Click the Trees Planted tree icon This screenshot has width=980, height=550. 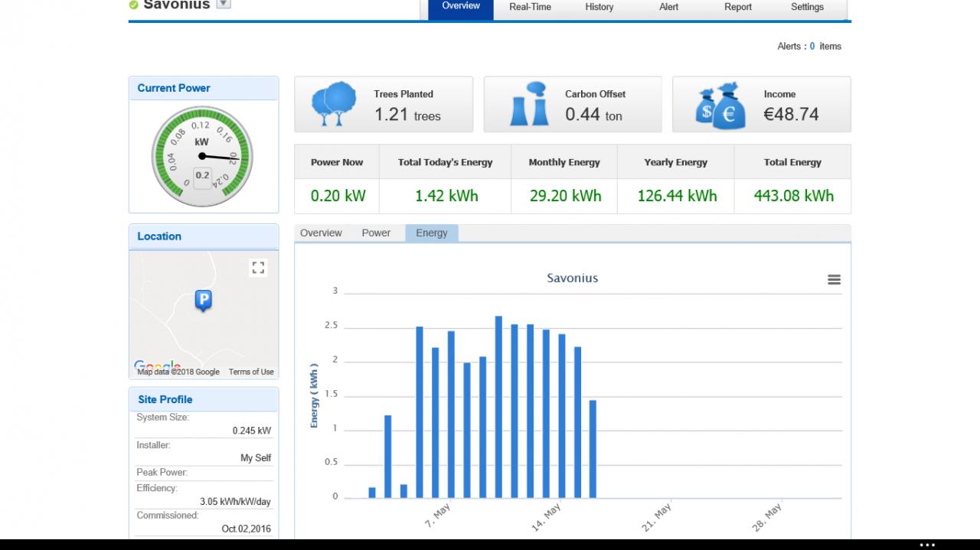click(334, 105)
